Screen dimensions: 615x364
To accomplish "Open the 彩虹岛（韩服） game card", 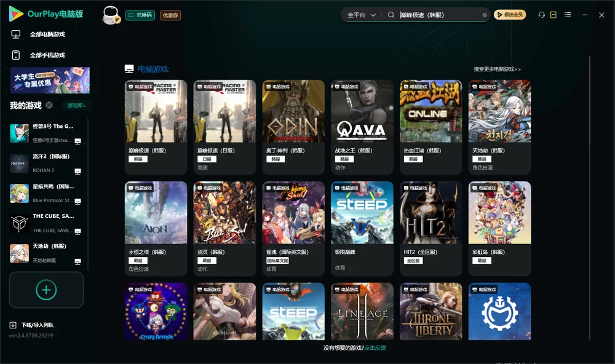I will (x=499, y=228).
